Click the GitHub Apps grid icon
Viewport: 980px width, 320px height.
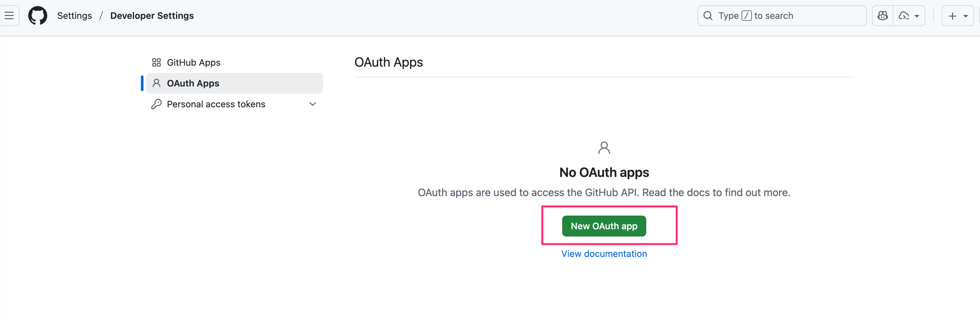point(157,62)
